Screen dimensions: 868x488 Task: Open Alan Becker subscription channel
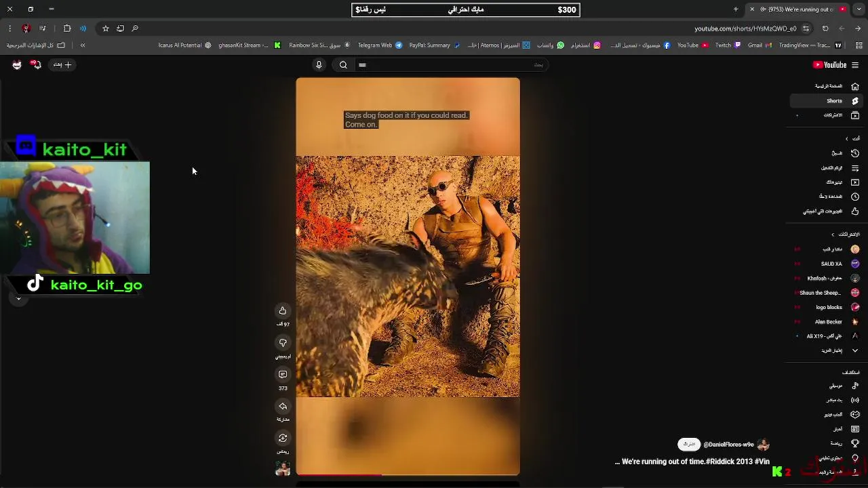click(x=828, y=322)
